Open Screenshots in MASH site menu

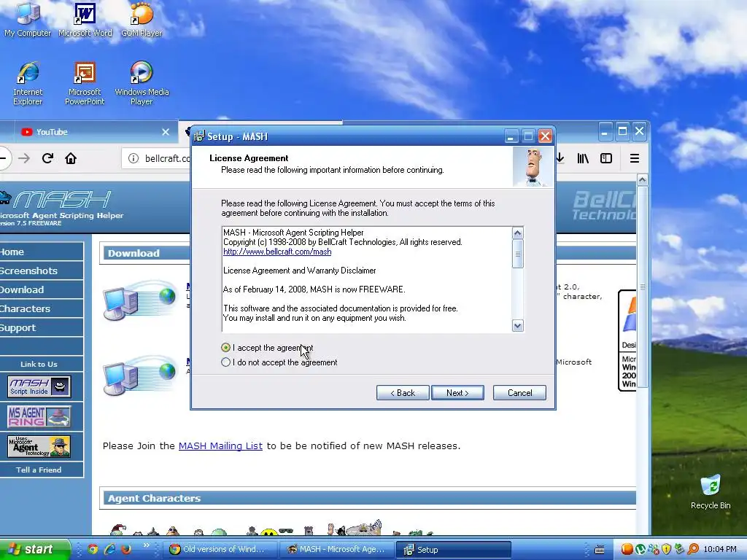(x=42, y=271)
